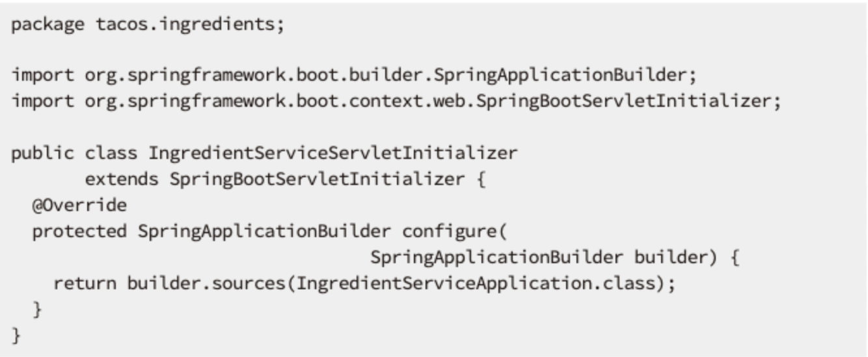Click SpringBootServletInitializer after extends
This screenshot has width=868, height=357.
(317, 180)
